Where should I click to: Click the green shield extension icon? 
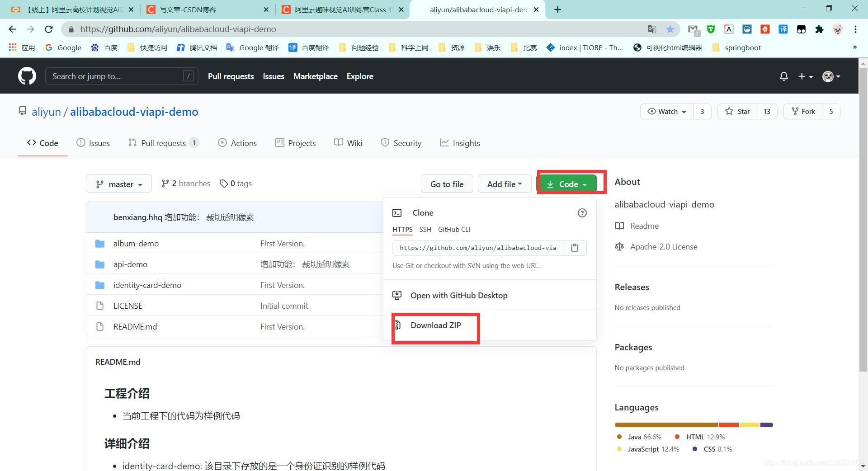pos(711,29)
